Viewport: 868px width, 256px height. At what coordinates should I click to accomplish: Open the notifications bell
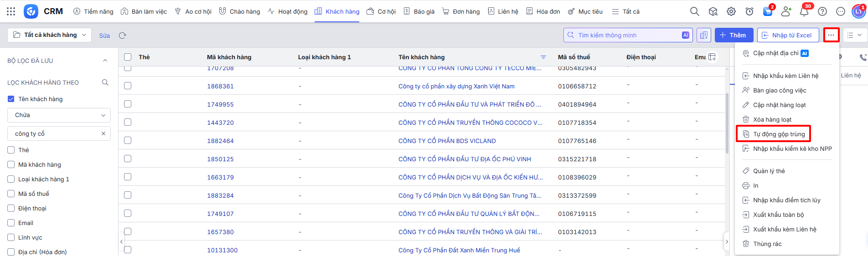coord(804,11)
